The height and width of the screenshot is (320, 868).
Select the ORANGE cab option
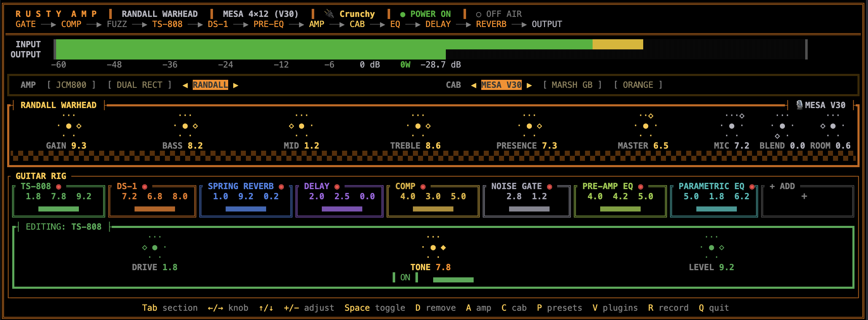pos(638,85)
